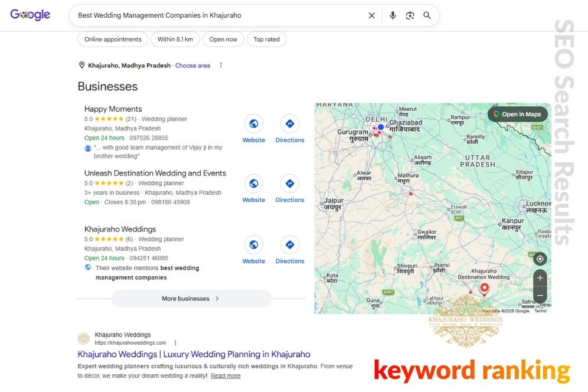Viewport: 588px width, 392px height.
Task: Click reviewer avatar in Happy Moments
Action: coord(88,148)
